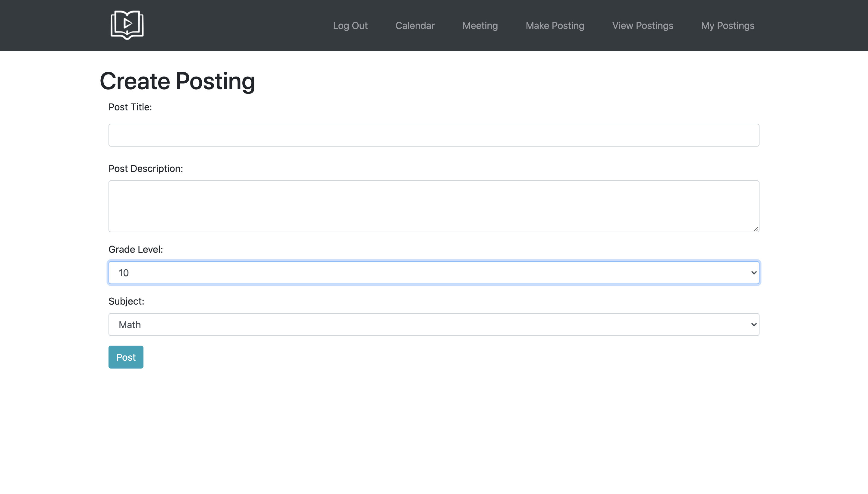Click the "Post Title:" label
The width and height of the screenshot is (868, 494).
[130, 107]
